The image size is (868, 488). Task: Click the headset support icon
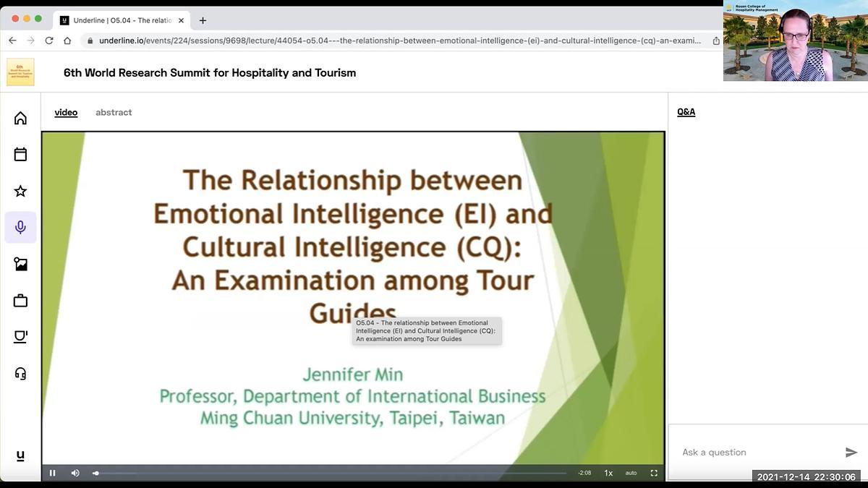(x=20, y=374)
